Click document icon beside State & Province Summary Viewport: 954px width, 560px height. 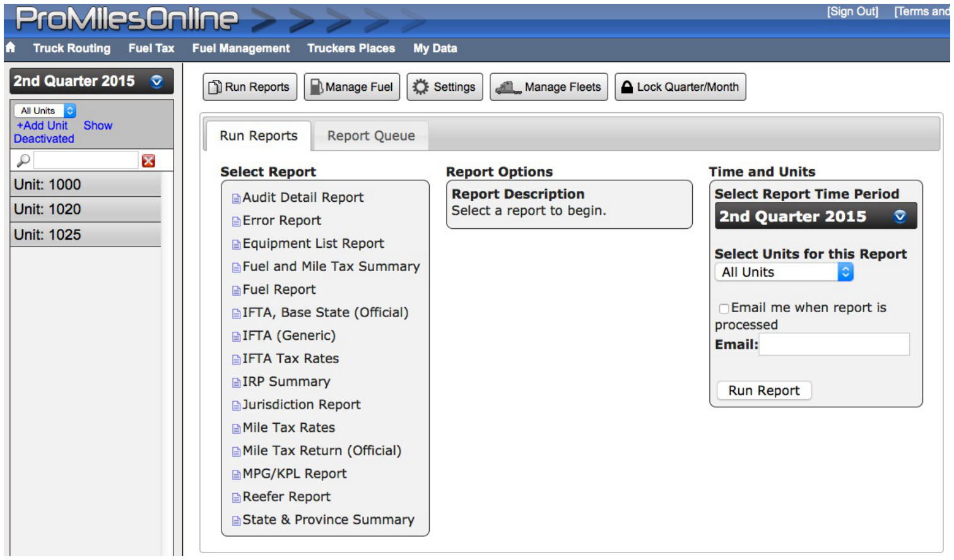236,521
